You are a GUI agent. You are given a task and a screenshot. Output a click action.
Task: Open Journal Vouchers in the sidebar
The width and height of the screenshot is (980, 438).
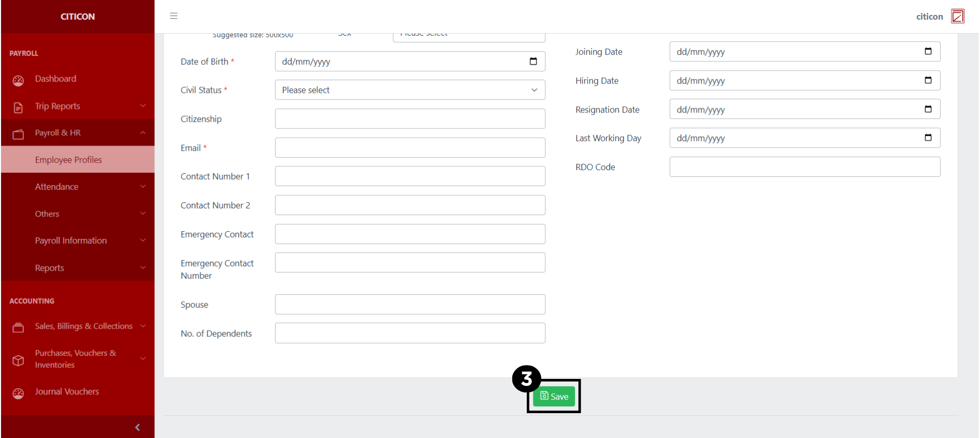point(67,392)
